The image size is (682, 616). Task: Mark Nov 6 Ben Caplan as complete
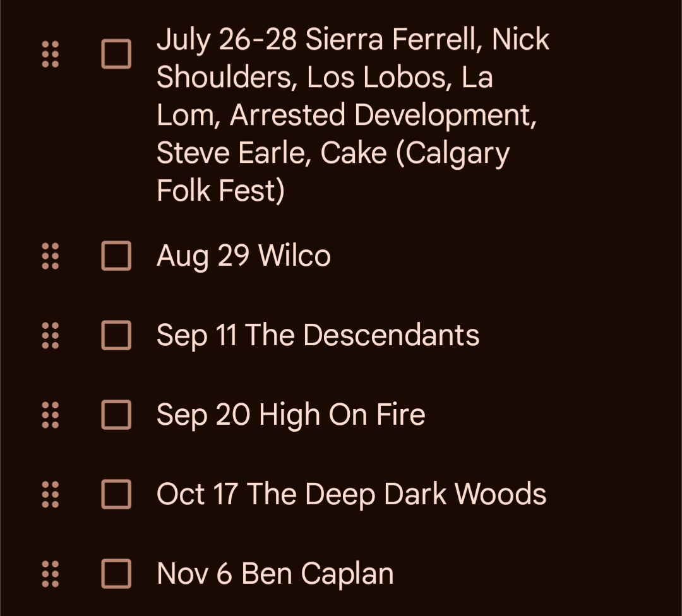pos(116,574)
